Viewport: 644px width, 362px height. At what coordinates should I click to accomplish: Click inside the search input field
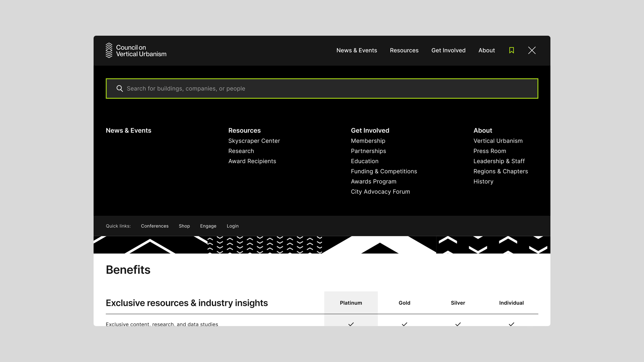coord(302,88)
